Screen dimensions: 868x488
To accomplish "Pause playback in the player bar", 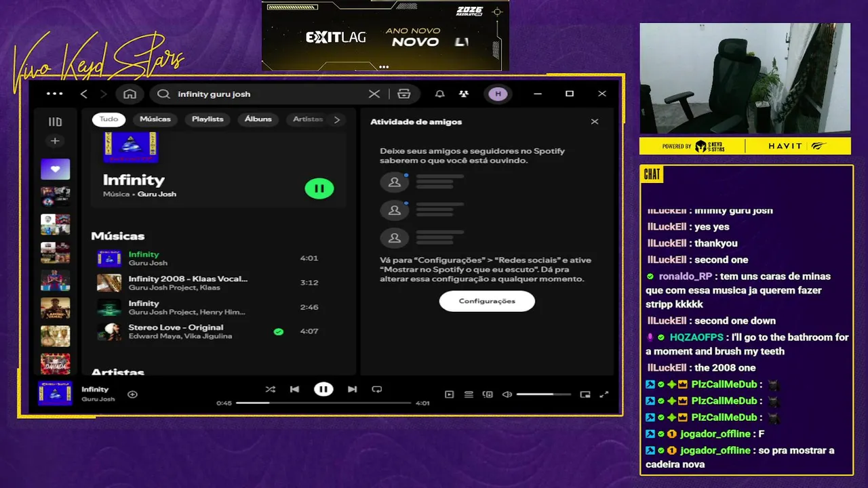I will pyautogui.click(x=323, y=389).
